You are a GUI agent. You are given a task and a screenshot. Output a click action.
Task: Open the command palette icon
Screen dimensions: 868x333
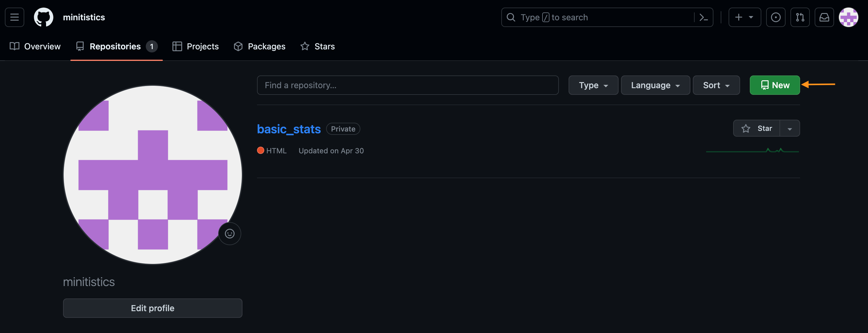703,17
